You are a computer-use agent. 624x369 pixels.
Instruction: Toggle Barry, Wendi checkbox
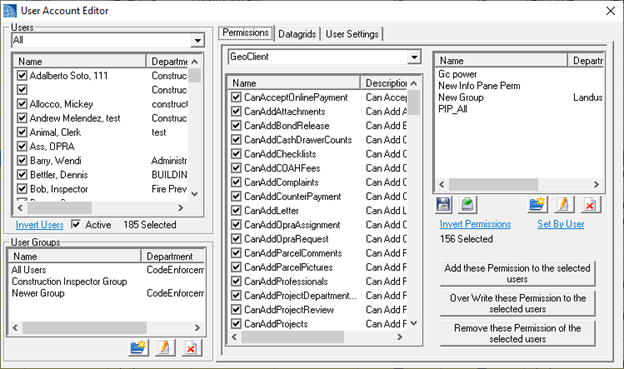(x=22, y=160)
